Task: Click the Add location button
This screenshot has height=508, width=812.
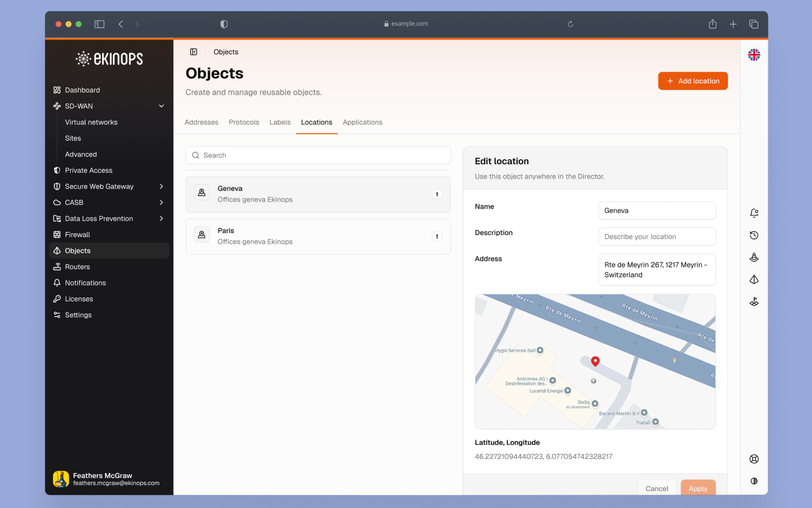Action: [693, 81]
